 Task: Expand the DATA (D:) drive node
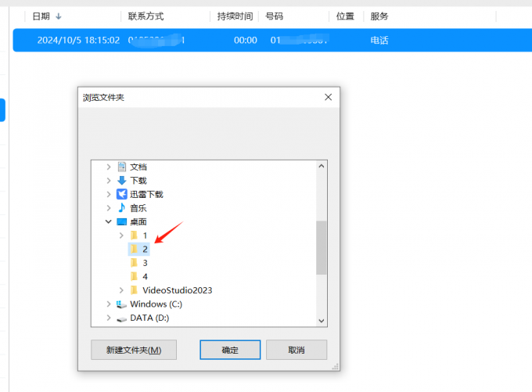point(109,318)
